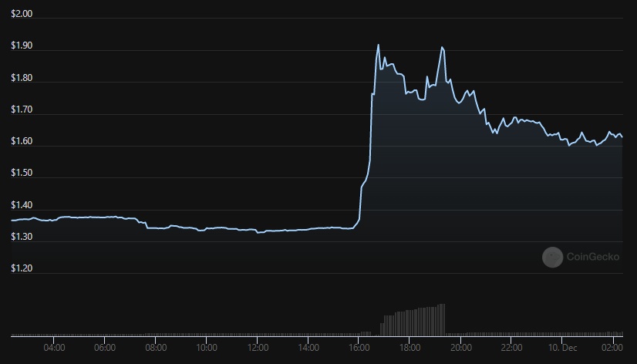Click the 04:00 time axis label
Screen dimensions: 637x364
[x=54, y=348]
